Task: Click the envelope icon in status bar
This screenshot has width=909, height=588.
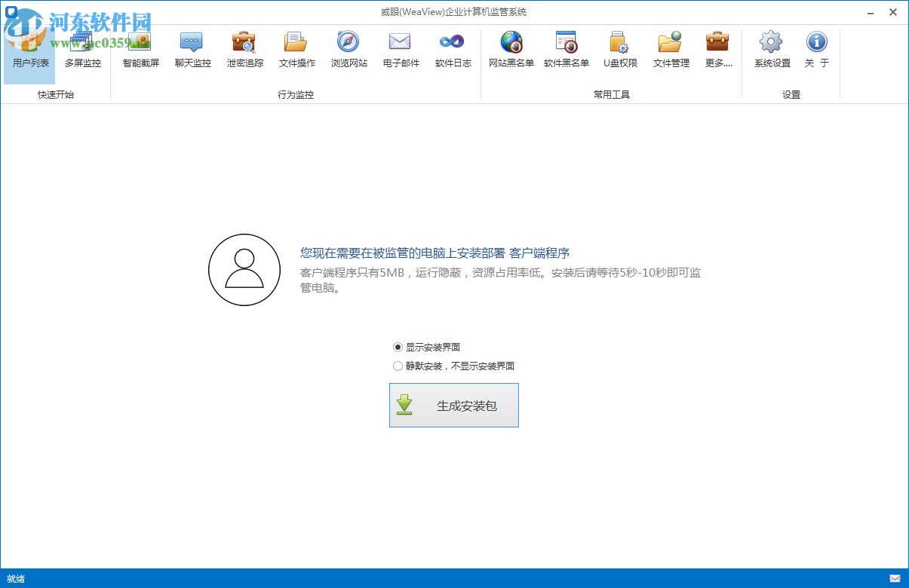Action: tap(893, 577)
